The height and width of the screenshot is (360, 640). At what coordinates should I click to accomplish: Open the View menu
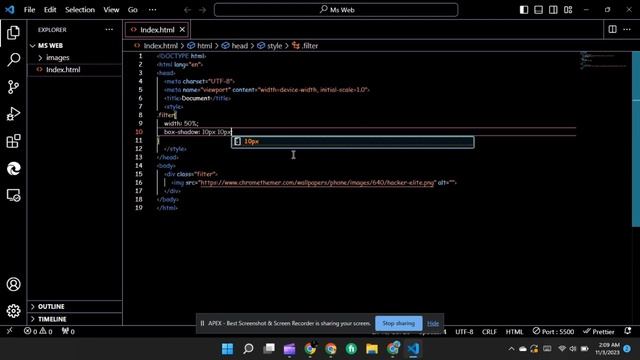(x=111, y=10)
